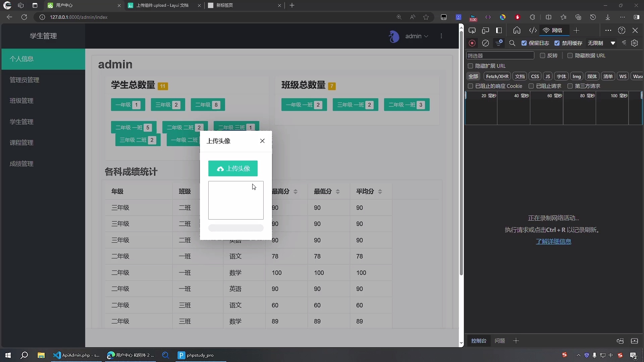Click the 筛选器 filter input field
The image size is (644, 362).
click(x=500, y=55)
